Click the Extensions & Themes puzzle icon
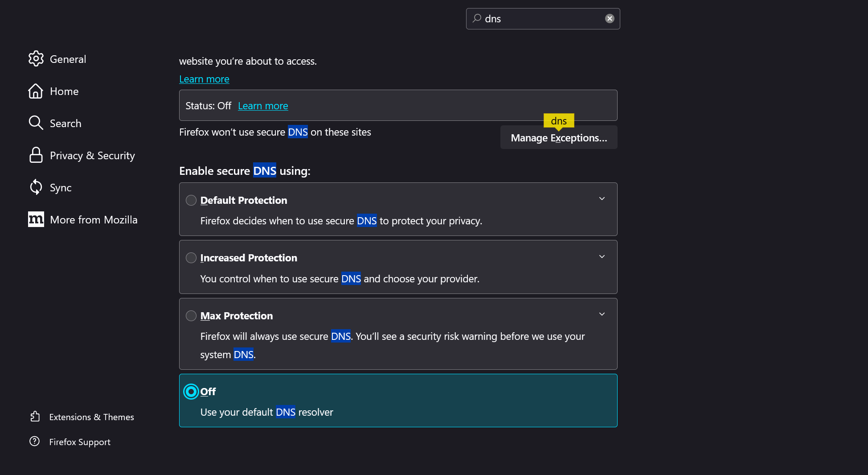The image size is (868, 475). (35, 417)
